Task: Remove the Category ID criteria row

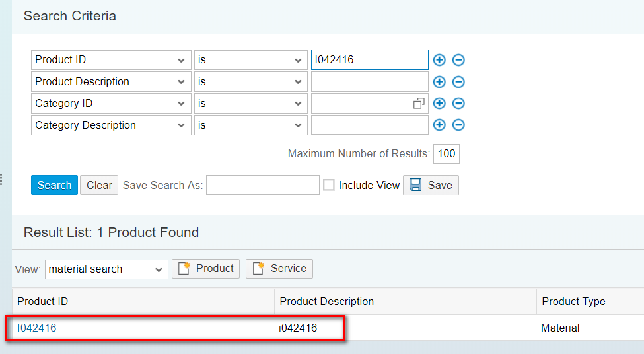Action: (458, 104)
